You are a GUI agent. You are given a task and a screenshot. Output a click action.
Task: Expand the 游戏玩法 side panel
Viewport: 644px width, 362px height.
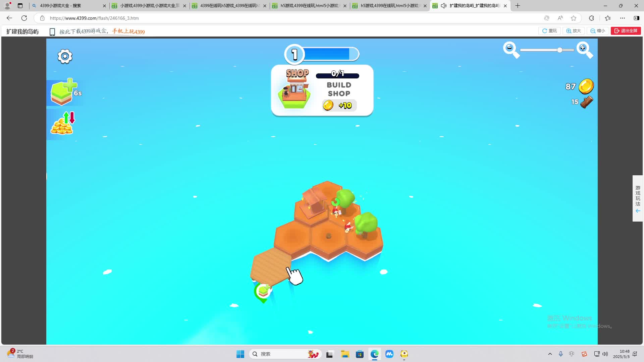pos(638,198)
